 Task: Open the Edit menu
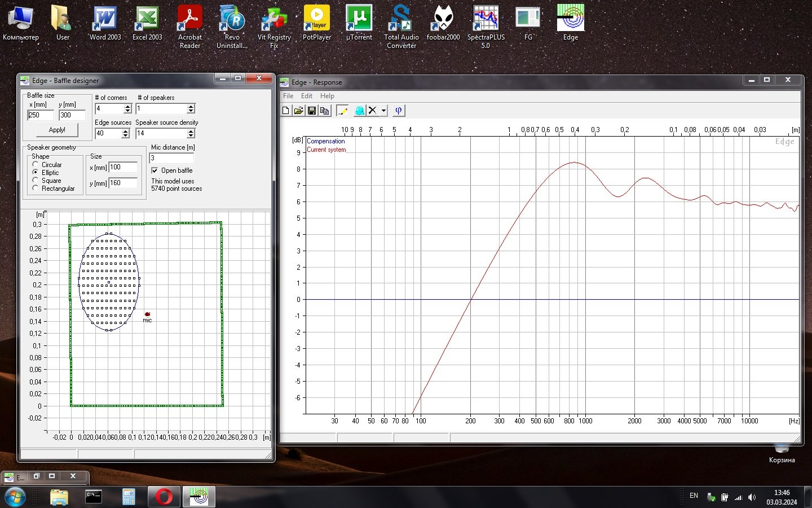(307, 96)
